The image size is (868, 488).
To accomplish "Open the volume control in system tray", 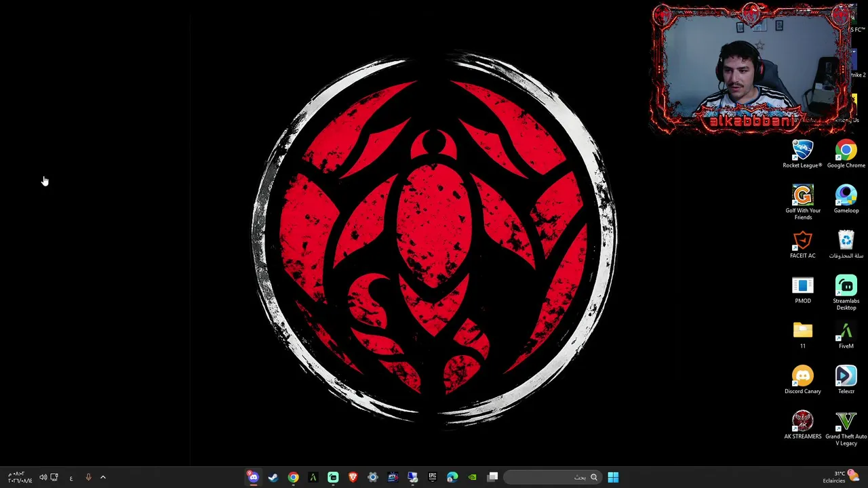I will [x=43, y=477].
